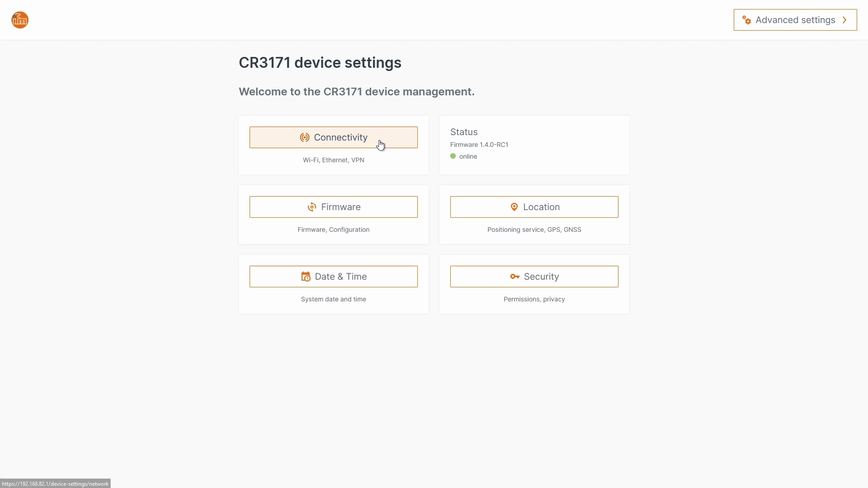Open the Connectivity settings
The width and height of the screenshot is (868, 488).
point(340,137)
